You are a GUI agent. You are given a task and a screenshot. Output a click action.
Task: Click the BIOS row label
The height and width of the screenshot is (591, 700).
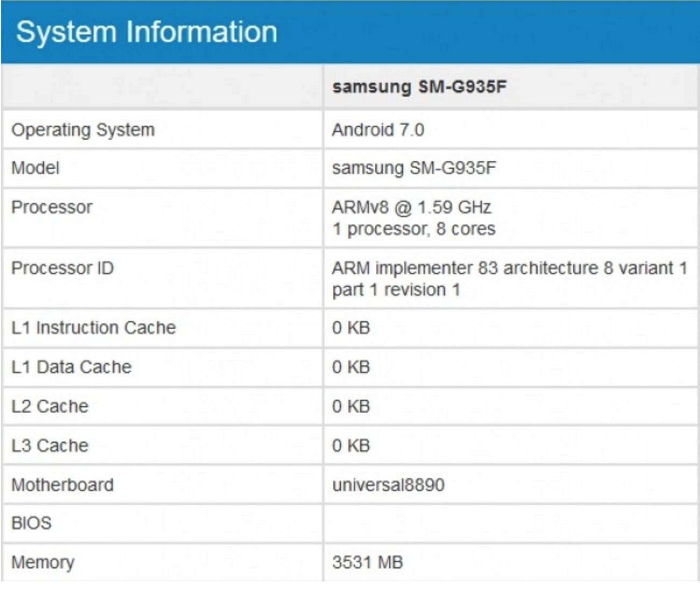pyautogui.click(x=31, y=523)
